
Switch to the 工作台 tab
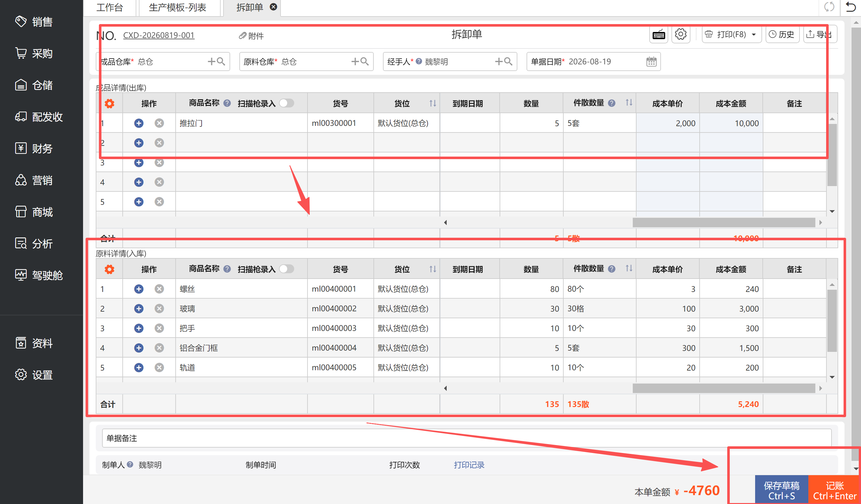pyautogui.click(x=109, y=8)
